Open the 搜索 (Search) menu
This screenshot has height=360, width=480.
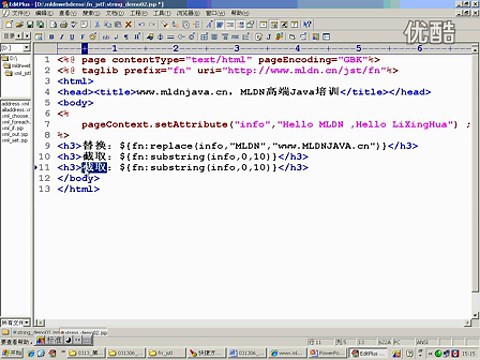coord(91,13)
